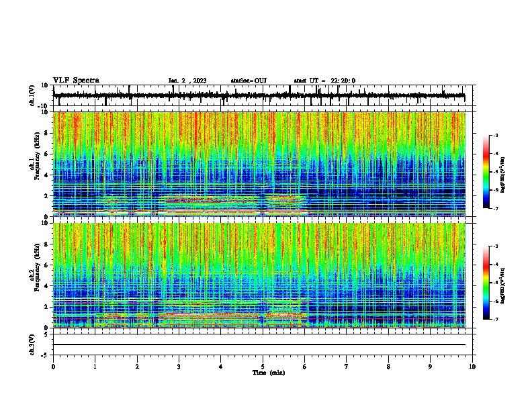Click the 'ch.1(V)' axis label
This screenshot has width=532, height=411.
click(x=32, y=95)
